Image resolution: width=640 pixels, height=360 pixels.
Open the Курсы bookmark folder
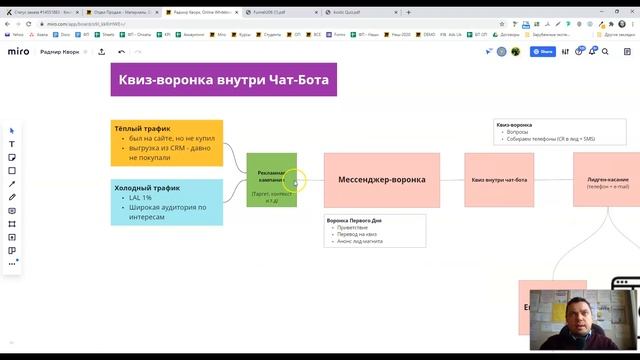click(241, 35)
